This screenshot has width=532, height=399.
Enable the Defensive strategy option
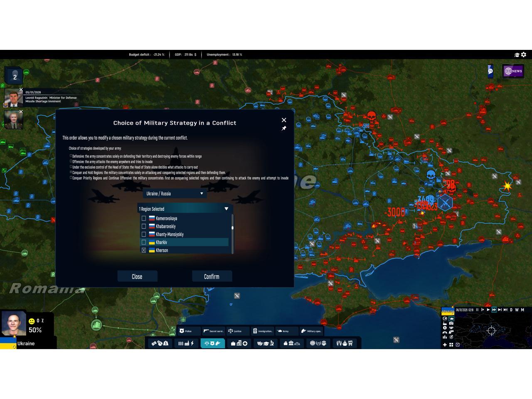coord(71,156)
